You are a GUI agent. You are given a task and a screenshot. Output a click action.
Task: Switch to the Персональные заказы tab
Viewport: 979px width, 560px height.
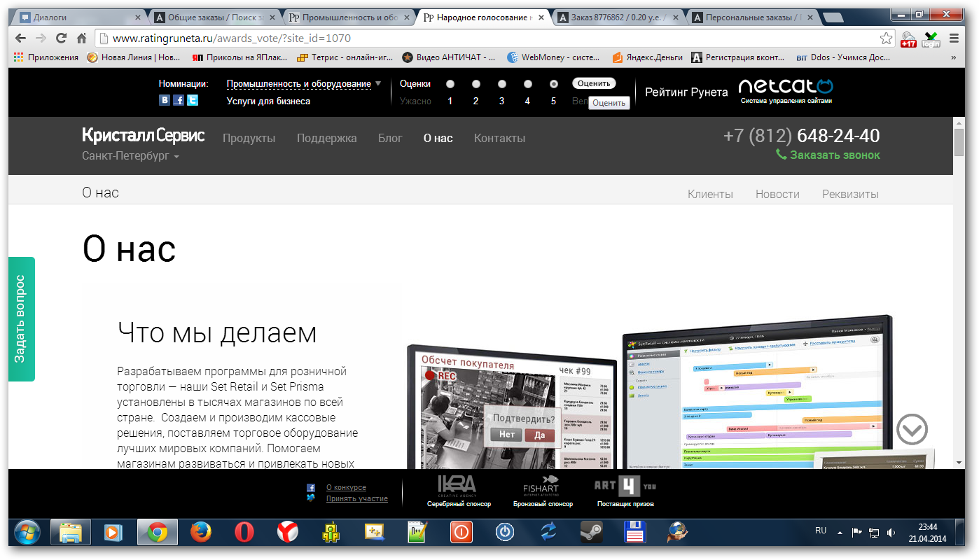pos(752,17)
